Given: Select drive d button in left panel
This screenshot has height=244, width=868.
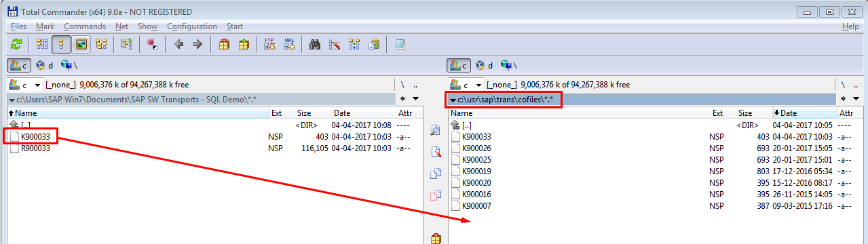Looking at the screenshot, I should pyautogui.click(x=45, y=66).
